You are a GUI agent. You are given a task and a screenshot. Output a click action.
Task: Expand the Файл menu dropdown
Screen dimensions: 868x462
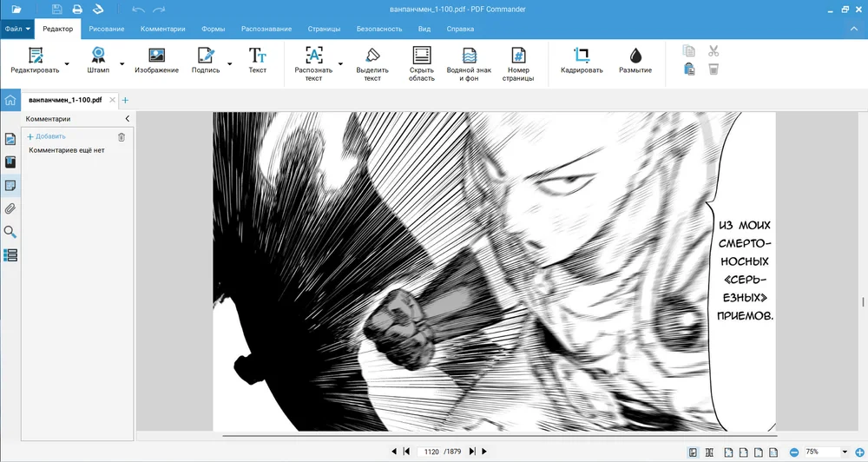pyautogui.click(x=17, y=29)
